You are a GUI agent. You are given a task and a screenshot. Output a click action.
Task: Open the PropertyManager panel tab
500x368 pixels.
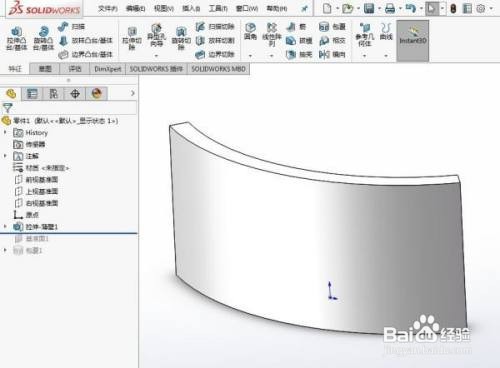pos(32,94)
